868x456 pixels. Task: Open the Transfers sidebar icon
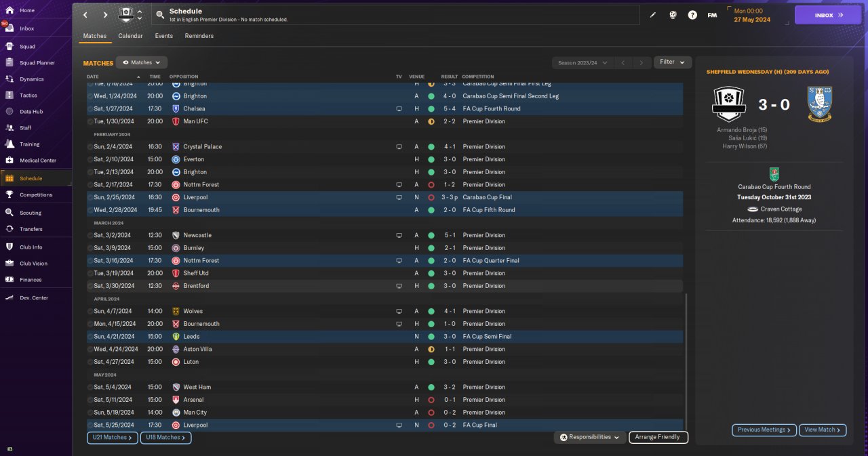(x=9, y=229)
